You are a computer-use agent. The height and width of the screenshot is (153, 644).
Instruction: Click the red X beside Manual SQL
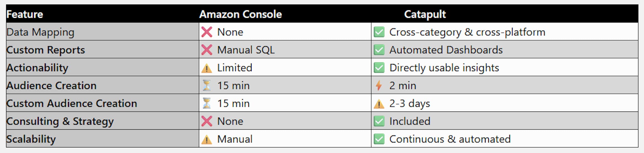207,50
